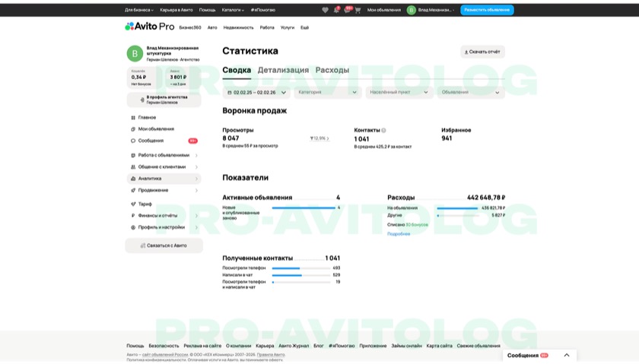639x364 pixels.
Task: Open Правила Авито footer link
Action: coord(271,355)
